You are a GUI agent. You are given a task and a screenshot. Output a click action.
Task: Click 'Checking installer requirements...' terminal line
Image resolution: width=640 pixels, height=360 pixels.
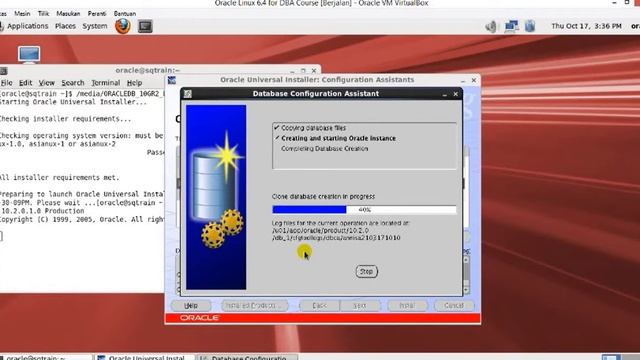pyautogui.click(x=66, y=119)
